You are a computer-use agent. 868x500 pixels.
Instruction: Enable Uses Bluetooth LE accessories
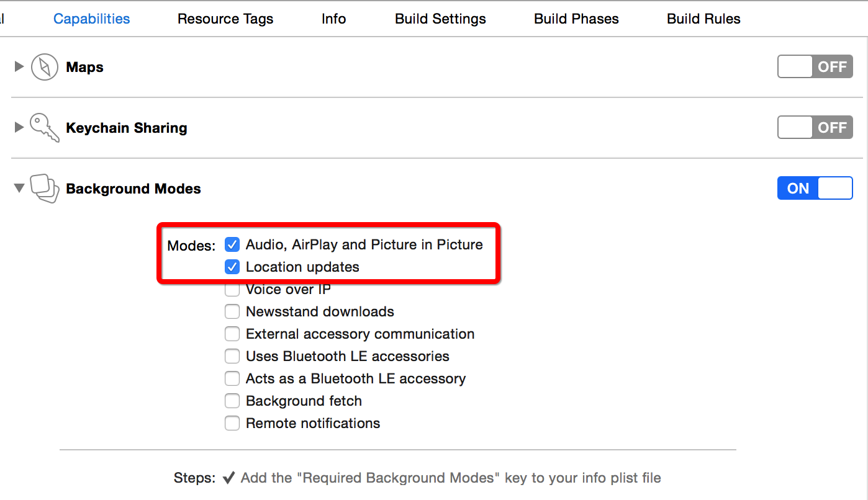[232, 356]
